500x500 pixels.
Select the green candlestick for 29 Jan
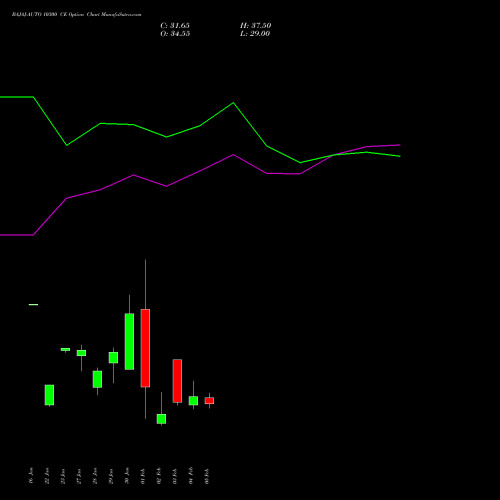[x=113, y=357]
